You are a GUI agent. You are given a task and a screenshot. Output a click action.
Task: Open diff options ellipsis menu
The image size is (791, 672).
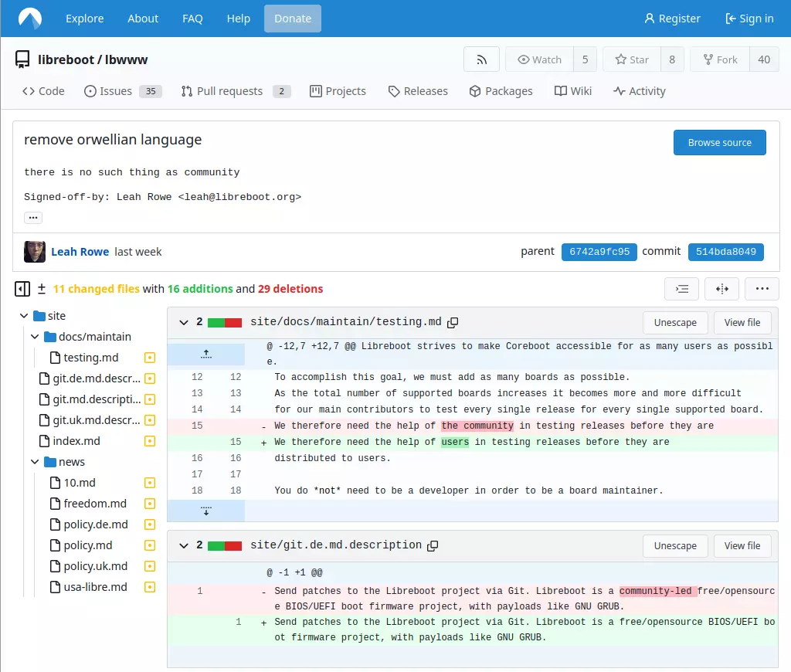[x=762, y=289]
